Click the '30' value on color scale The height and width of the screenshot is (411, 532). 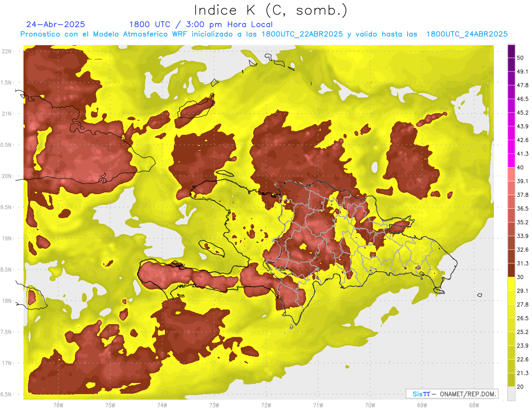(x=521, y=277)
